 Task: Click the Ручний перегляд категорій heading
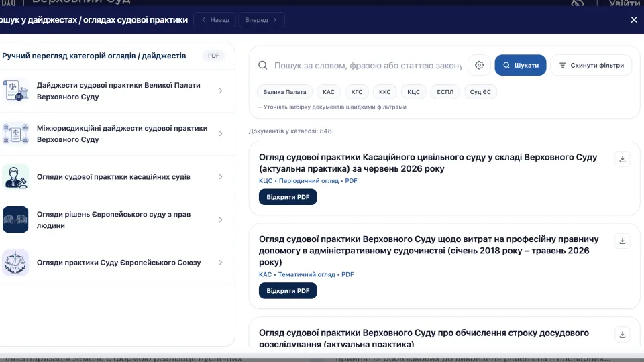94,56
